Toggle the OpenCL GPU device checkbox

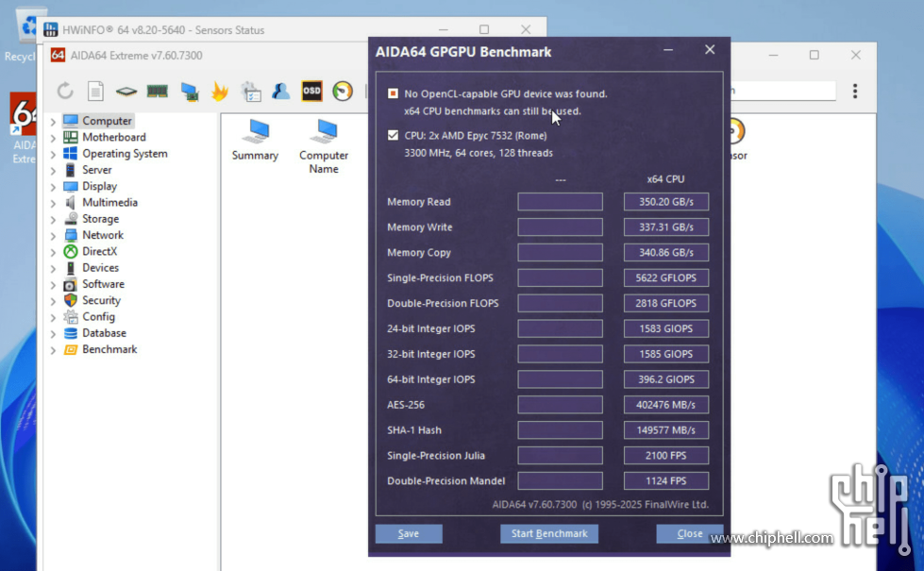393,93
